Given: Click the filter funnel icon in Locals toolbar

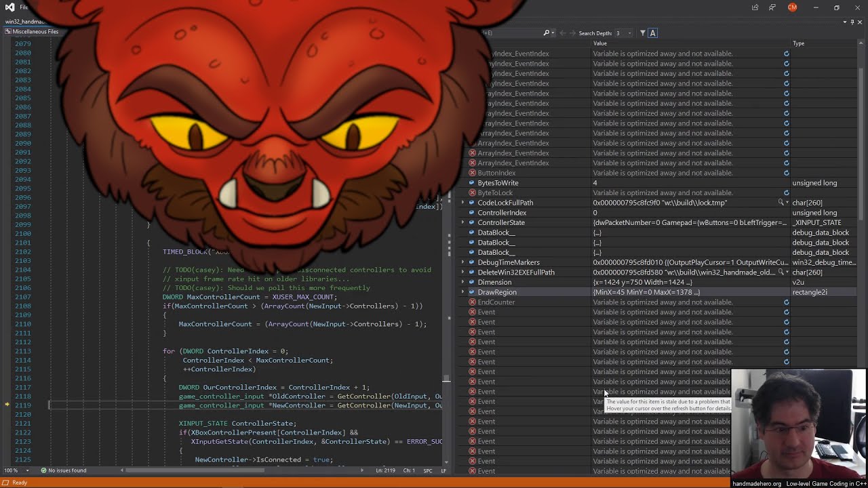Looking at the screenshot, I should click(x=642, y=33).
